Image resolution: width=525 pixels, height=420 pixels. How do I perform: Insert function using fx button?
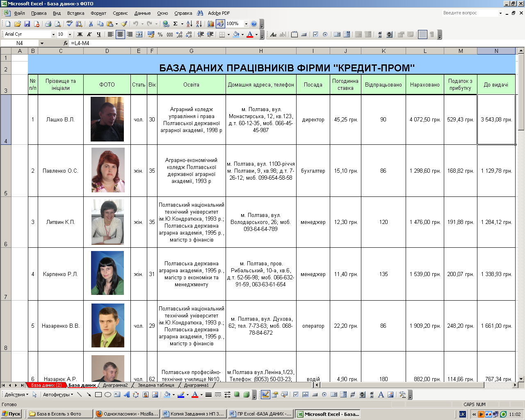pos(66,43)
